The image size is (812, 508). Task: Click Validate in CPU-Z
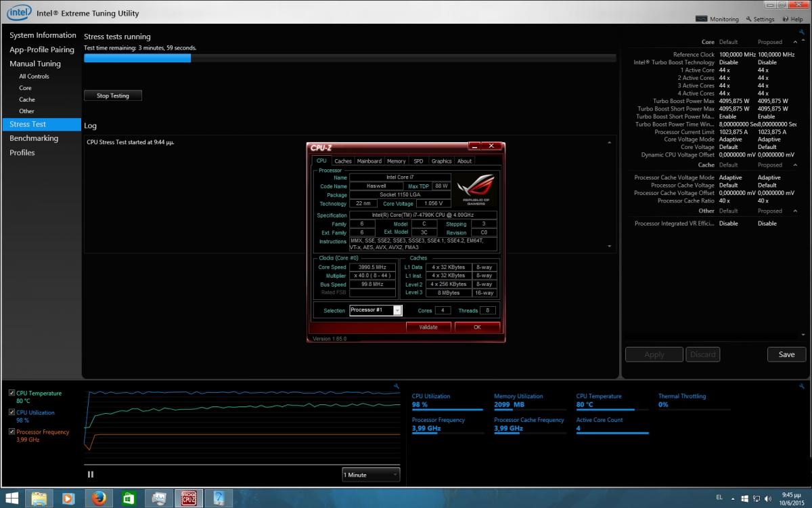pos(428,327)
